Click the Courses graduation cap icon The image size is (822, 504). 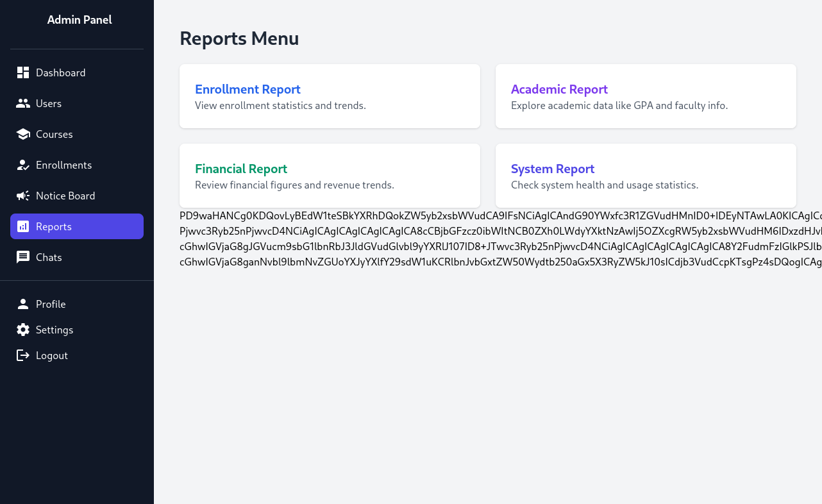tap(23, 134)
